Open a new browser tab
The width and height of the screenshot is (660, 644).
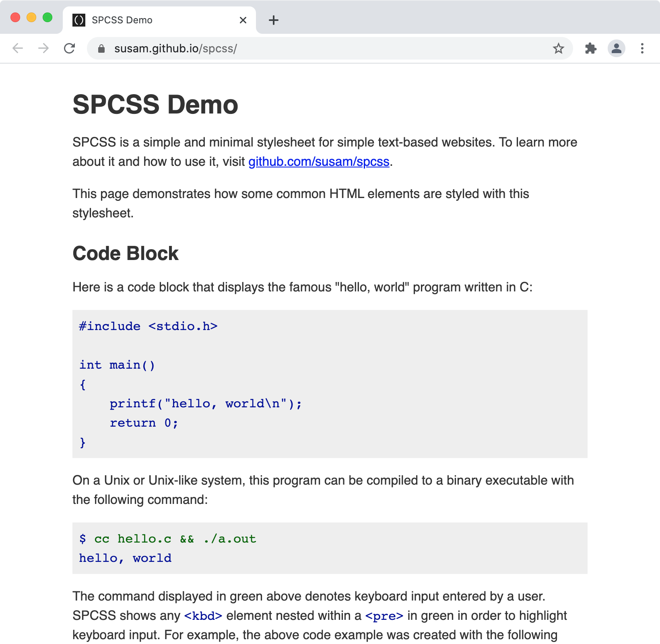273,21
